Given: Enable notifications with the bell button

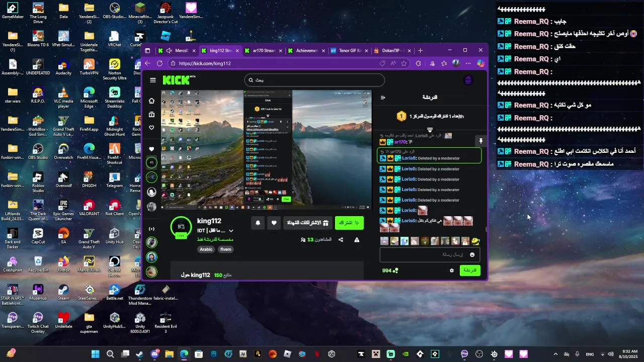Looking at the screenshot, I should click(258, 223).
